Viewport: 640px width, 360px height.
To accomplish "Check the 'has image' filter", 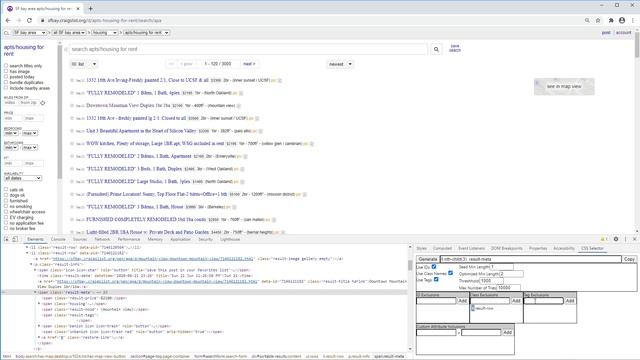I will coord(6,71).
